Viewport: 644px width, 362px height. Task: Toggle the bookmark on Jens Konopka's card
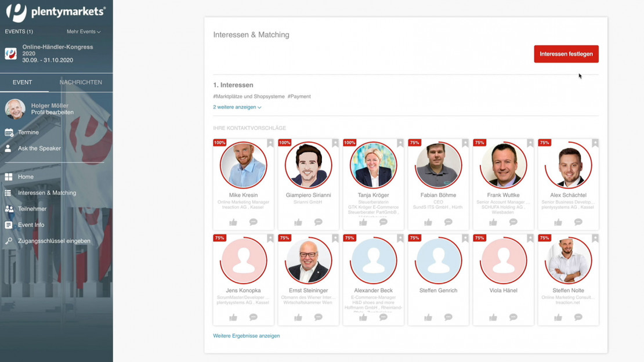pos(270,238)
